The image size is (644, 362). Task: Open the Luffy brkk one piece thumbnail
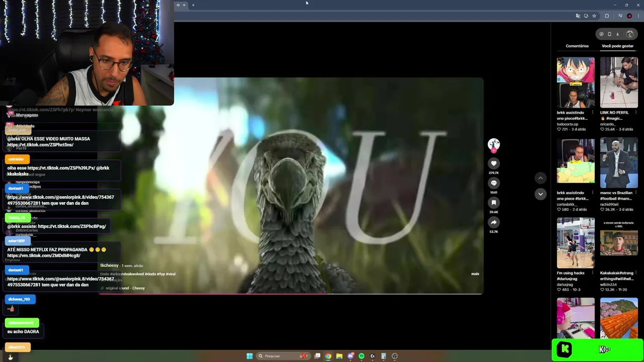[x=576, y=82]
